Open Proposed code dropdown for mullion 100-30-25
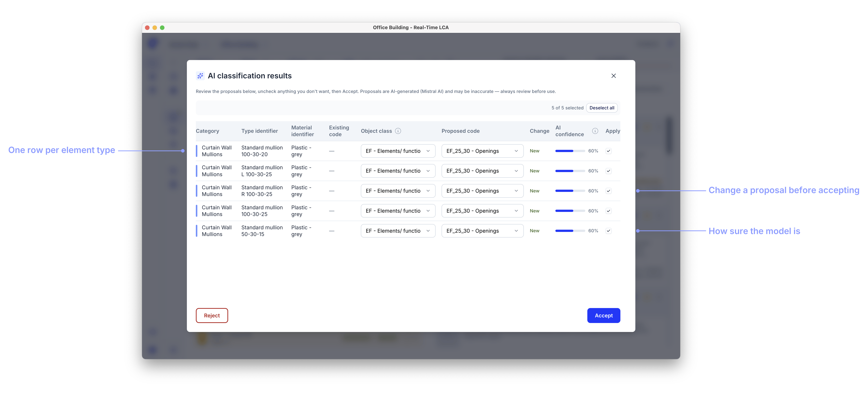The image size is (868, 395). click(482, 211)
